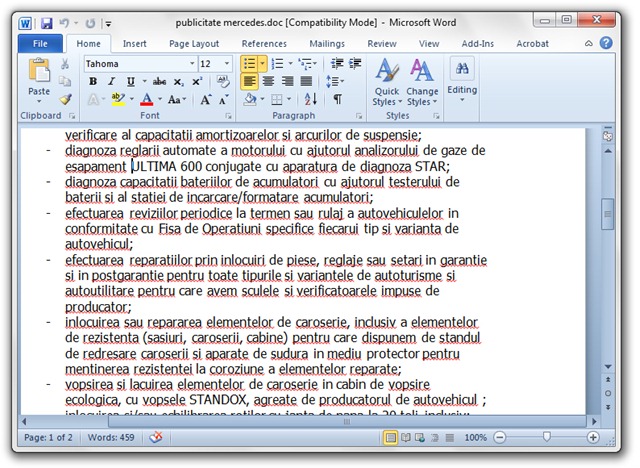Minimize the ribbon with the caret
This screenshot has width=640, height=468.
tap(589, 43)
